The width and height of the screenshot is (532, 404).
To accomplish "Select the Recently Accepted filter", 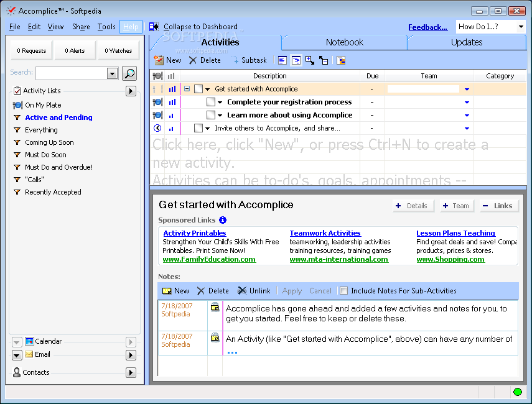I will [53, 192].
